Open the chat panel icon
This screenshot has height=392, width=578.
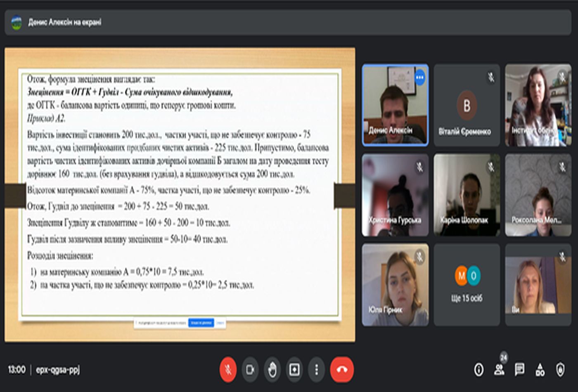(x=519, y=370)
